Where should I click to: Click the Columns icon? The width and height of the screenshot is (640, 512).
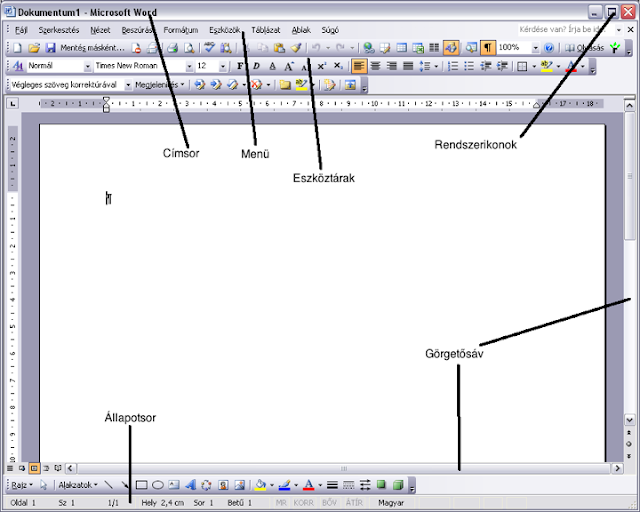pos(434,48)
